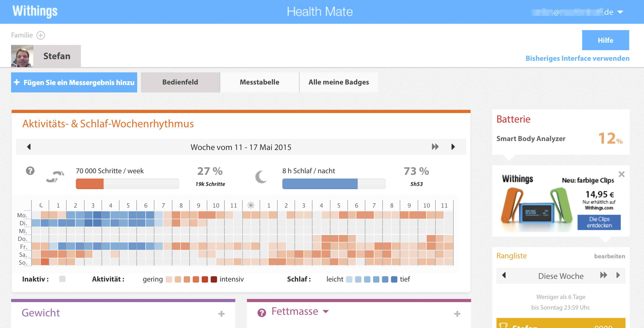Close the Withings clips advertisement
Screen dimensions: 644x328
coord(622,174)
